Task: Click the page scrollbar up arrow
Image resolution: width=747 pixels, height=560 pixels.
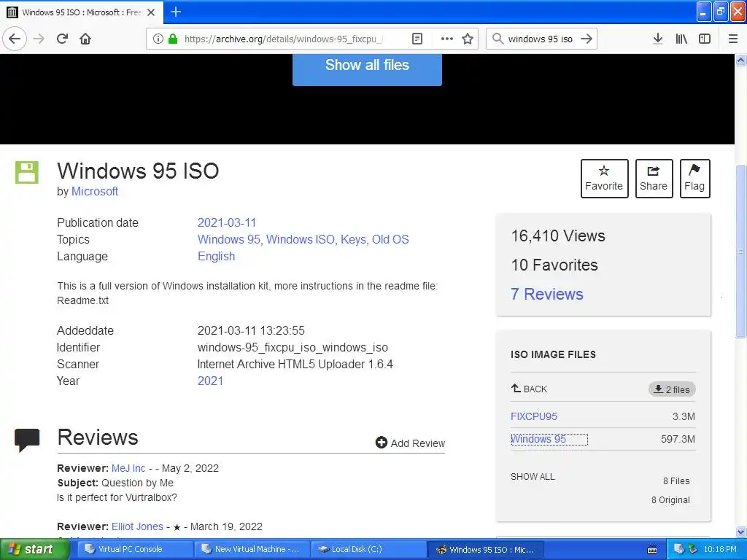Action: [x=741, y=60]
